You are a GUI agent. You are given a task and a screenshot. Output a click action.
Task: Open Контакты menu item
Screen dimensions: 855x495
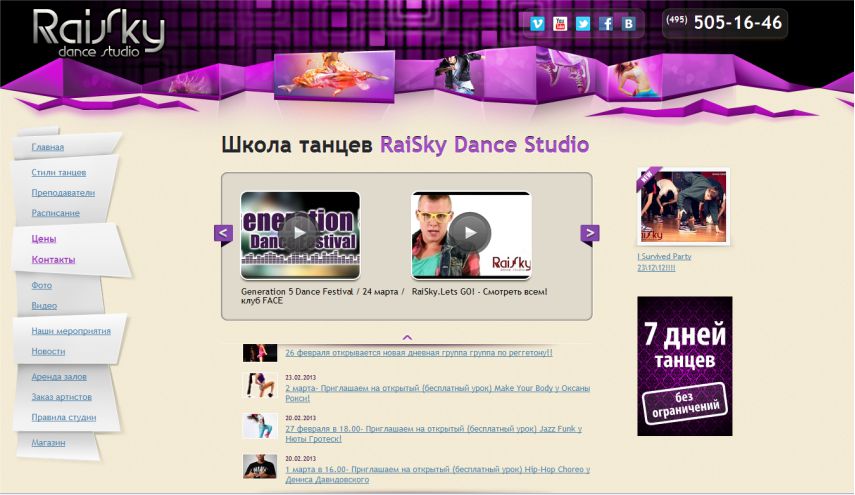(53, 259)
